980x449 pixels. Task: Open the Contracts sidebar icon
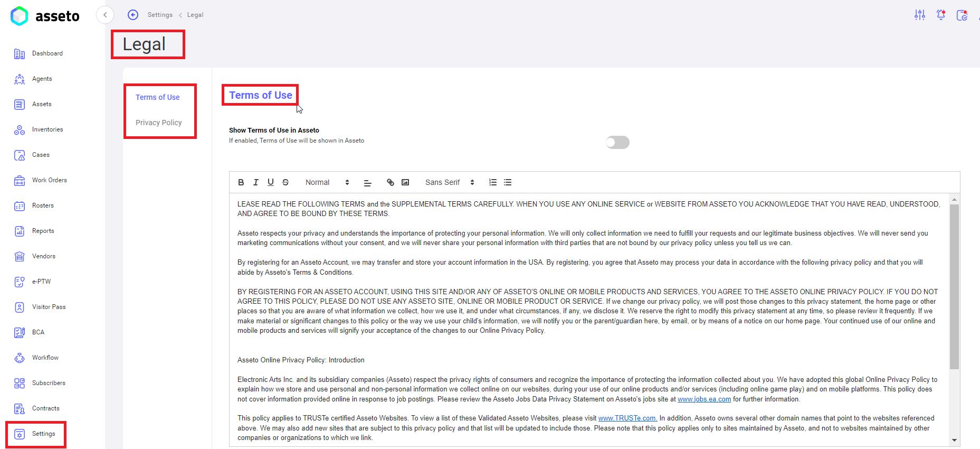click(x=20, y=409)
